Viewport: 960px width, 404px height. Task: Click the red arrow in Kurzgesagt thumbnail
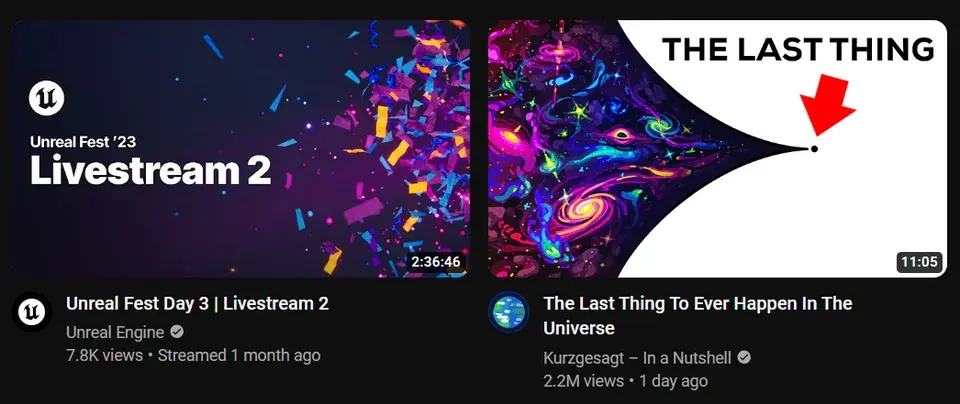828,103
